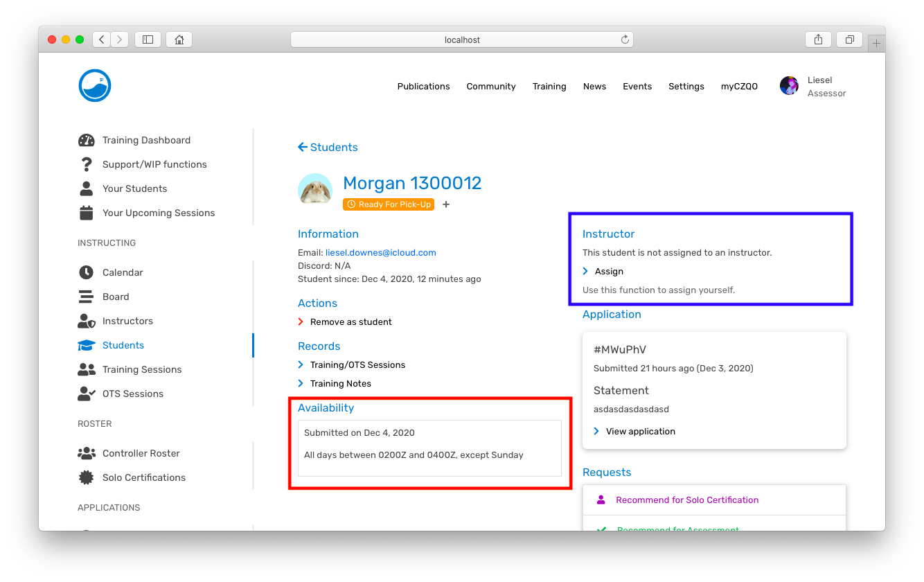Go back to the Students list
This screenshot has height=582, width=924.
click(x=328, y=148)
